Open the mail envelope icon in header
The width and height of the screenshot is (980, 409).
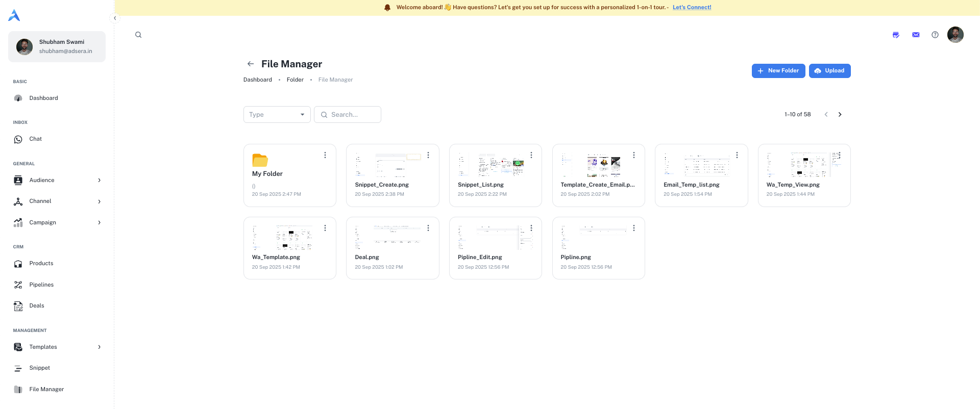tap(916, 35)
